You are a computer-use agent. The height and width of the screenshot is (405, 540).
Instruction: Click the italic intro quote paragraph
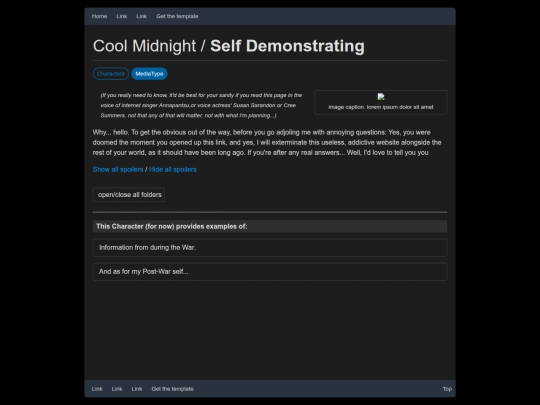[201, 105]
